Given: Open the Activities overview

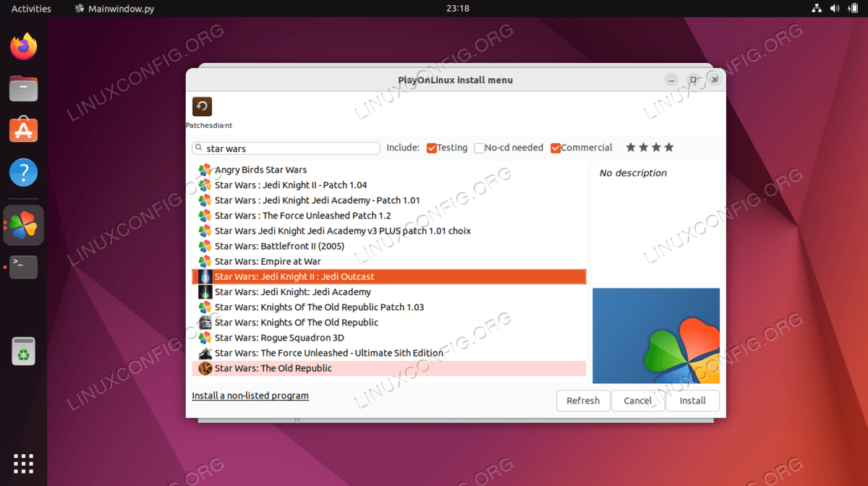Looking at the screenshot, I should (x=31, y=9).
